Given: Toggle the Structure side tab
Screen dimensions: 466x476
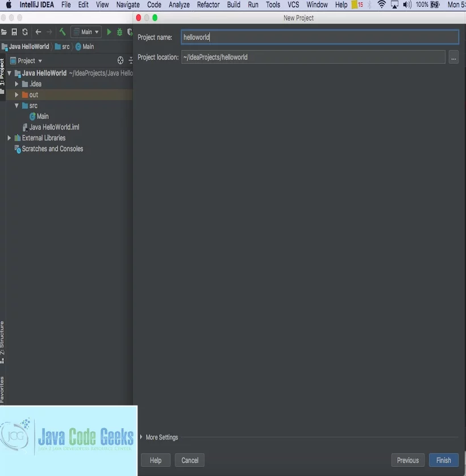Looking at the screenshot, I should [x=2, y=342].
